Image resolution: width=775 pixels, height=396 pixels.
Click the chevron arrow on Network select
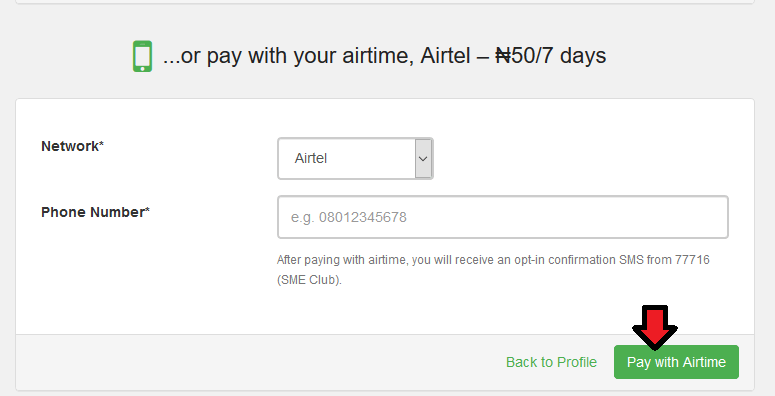423,159
